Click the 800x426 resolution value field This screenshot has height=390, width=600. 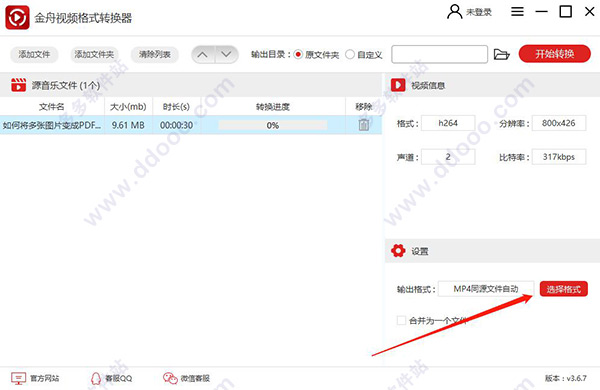tap(559, 123)
